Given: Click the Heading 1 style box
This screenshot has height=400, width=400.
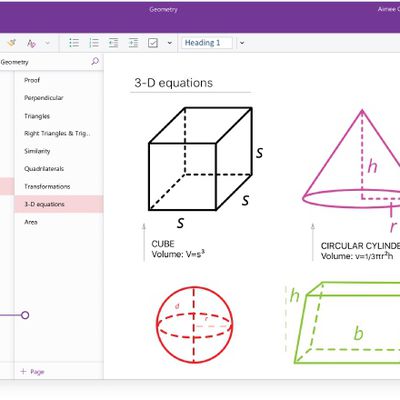Looking at the screenshot, I should 207,43.
